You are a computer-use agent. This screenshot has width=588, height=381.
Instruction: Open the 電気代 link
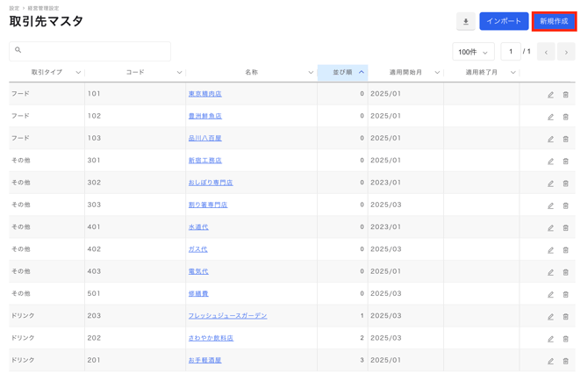(x=198, y=271)
